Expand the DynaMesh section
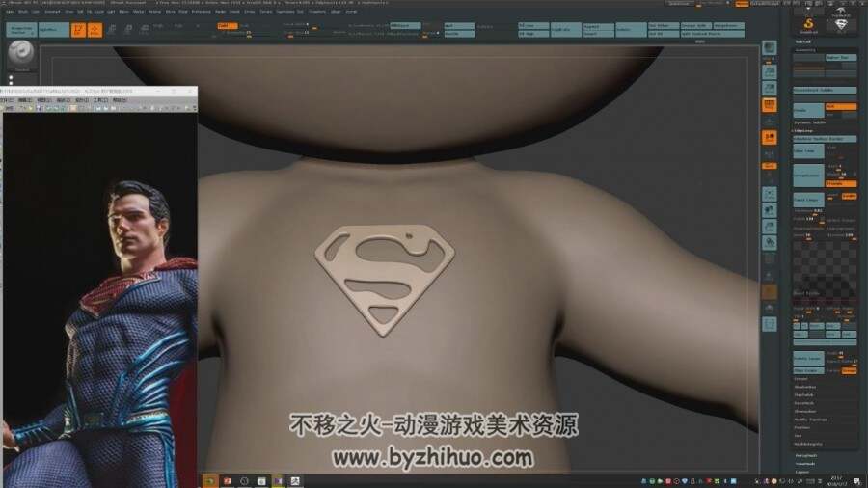The height and width of the screenshot is (488, 868). pos(803,403)
